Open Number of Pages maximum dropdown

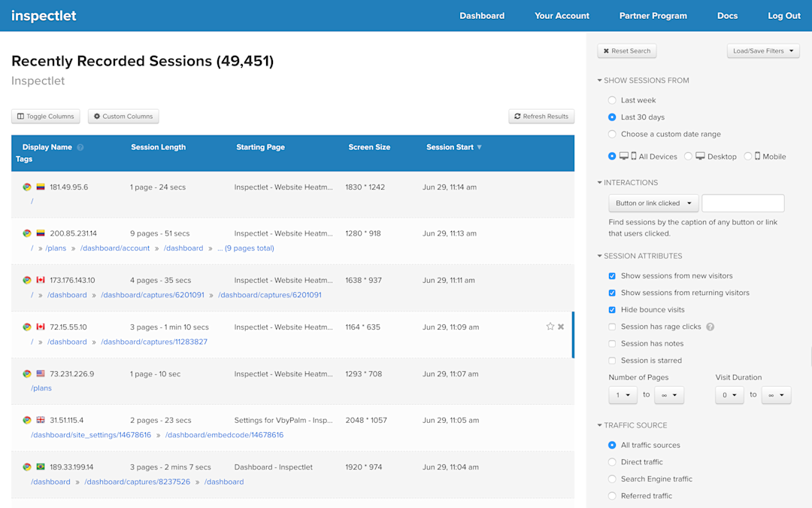(x=669, y=395)
